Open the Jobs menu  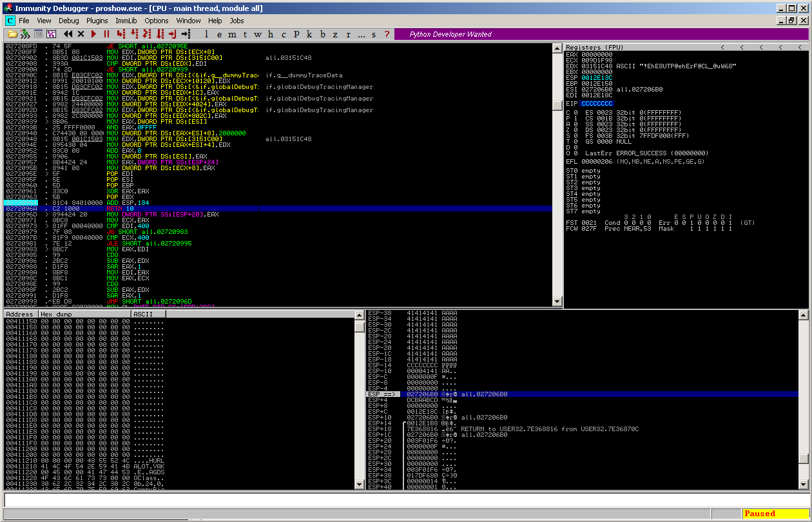point(237,21)
